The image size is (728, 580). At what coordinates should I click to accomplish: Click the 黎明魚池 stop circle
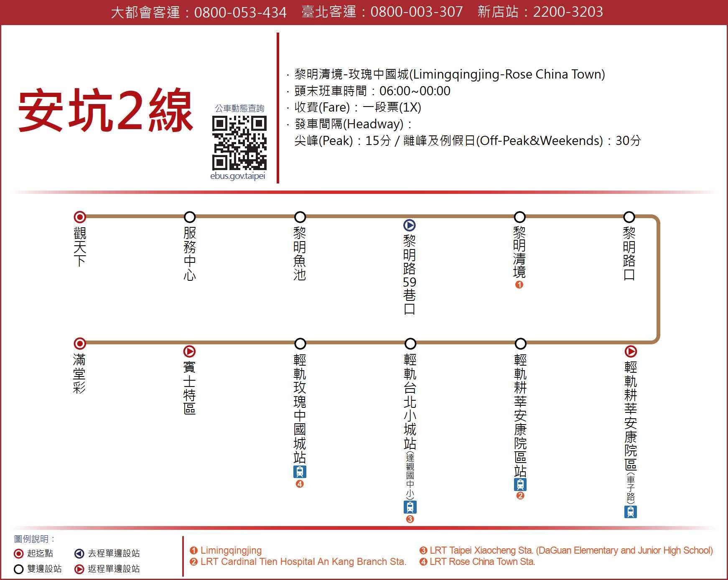[x=300, y=217]
